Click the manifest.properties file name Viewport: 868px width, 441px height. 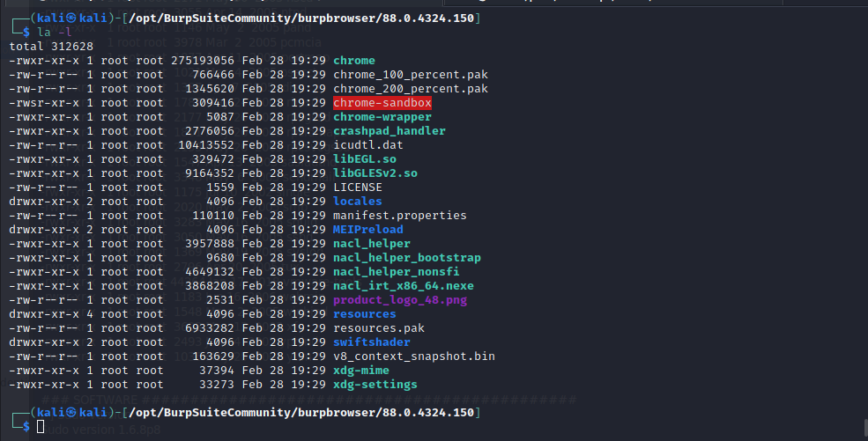(399, 216)
